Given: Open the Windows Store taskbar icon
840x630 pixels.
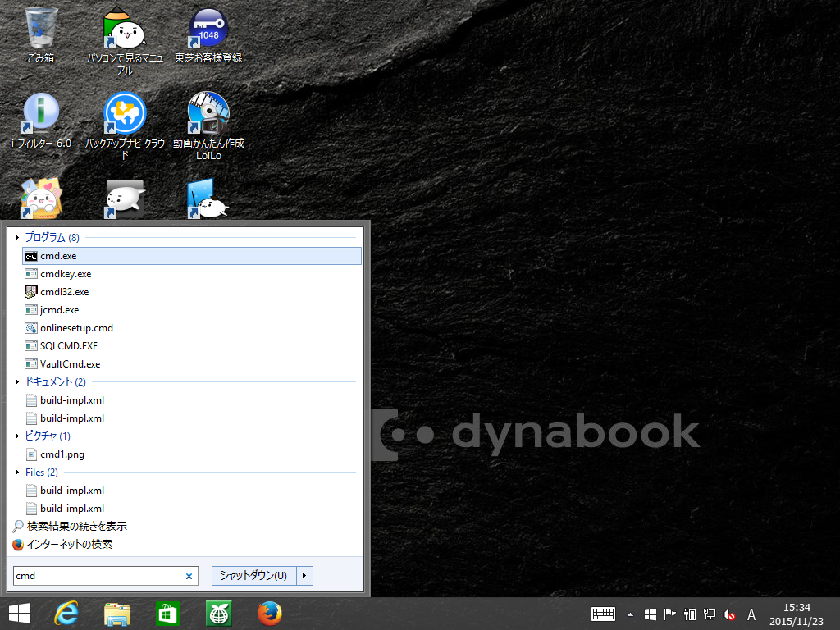Looking at the screenshot, I should tap(167, 614).
